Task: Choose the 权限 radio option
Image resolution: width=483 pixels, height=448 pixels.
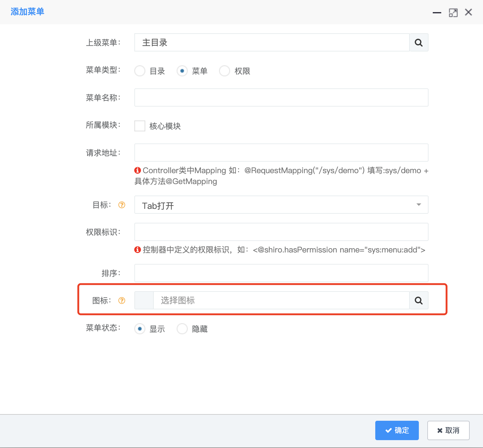Action: coord(225,71)
